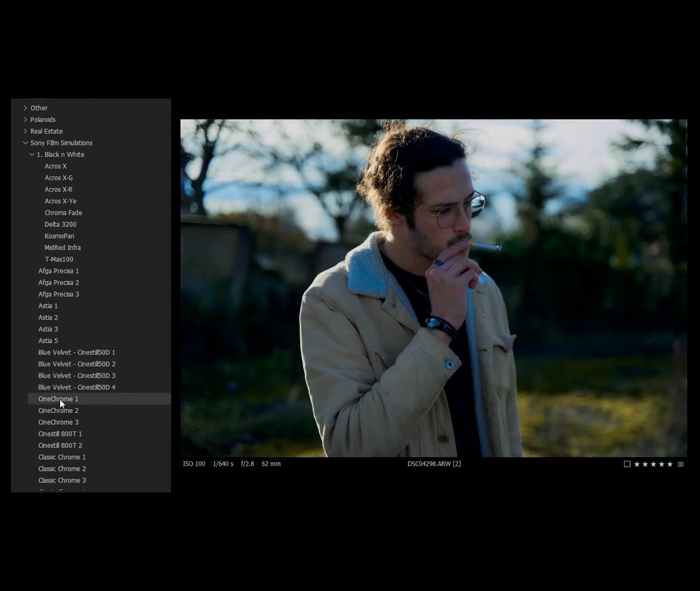Choose the CineChrome 2 style
This screenshot has height=591, width=700.
pyautogui.click(x=59, y=410)
